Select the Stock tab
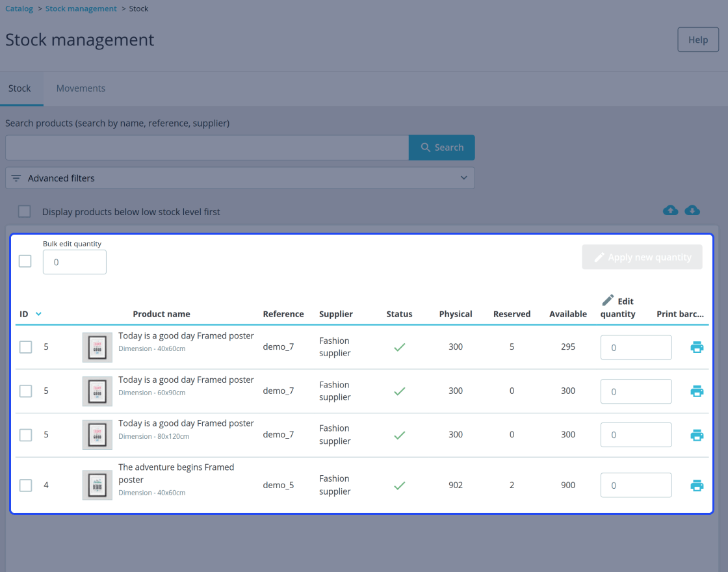This screenshot has width=728, height=572. click(19, 88)
